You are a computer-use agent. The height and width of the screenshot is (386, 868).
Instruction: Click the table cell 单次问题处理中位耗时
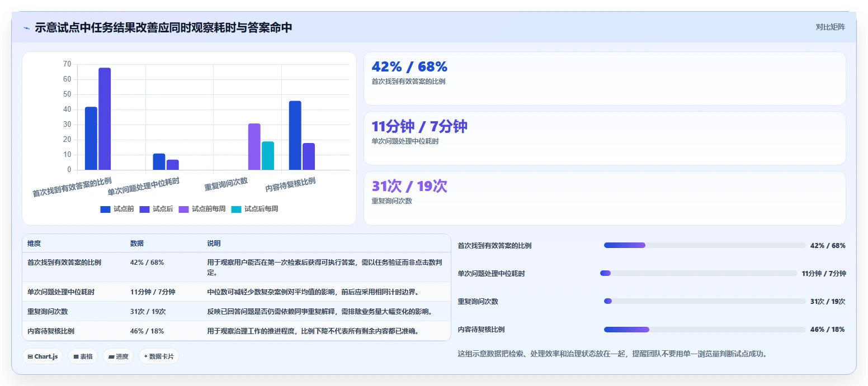61,292
